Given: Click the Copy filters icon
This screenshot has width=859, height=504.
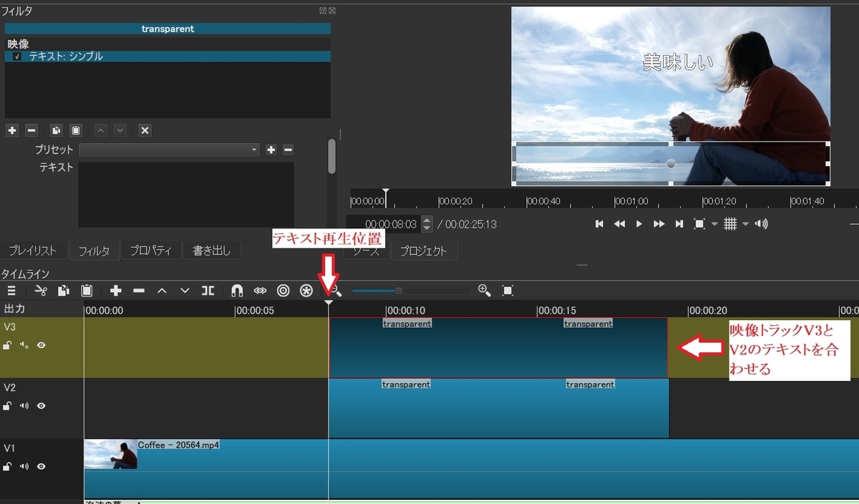Looking at the screenshot, I should click(57, 130).
